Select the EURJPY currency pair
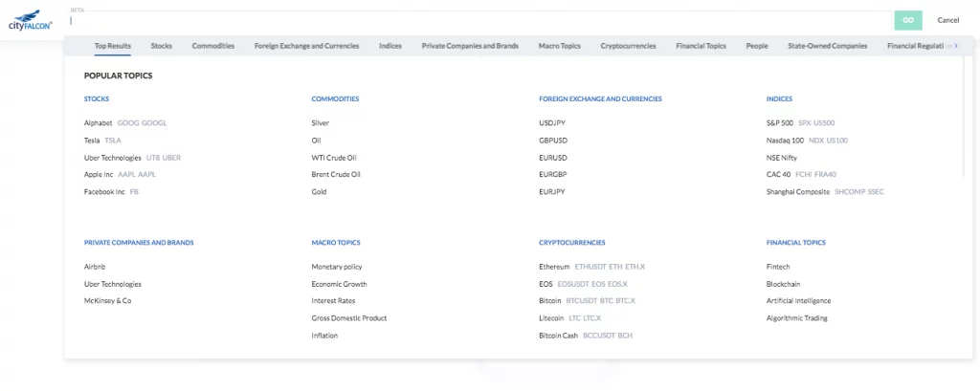980x391 pixels. tap(552, 192)
